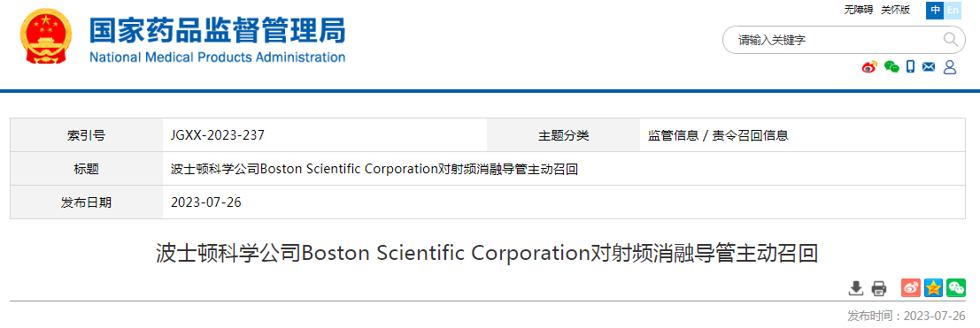The image size is (980, 328).
Task: Click the search magnifier icon
Action: coord(950,40)
